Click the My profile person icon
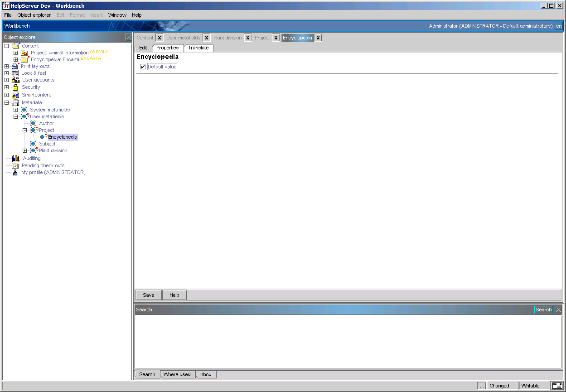Screen dimensions: 566x392 click(15, 172)
